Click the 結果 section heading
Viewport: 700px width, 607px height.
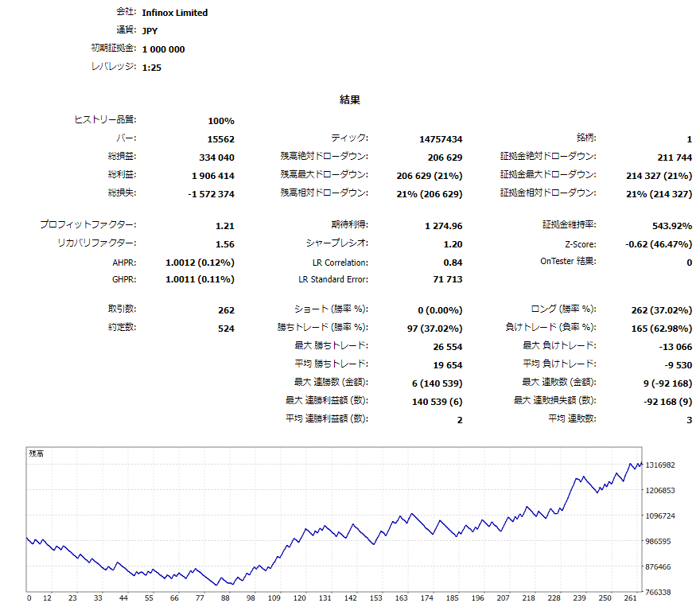[x=350, y=99]
